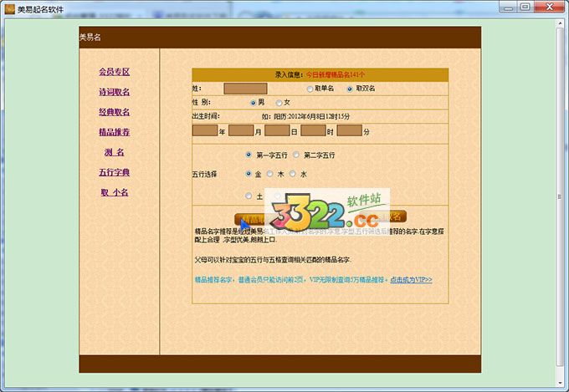Click the 如: 阳历:2012年6月8日12时15分 example text

(305, 116)
